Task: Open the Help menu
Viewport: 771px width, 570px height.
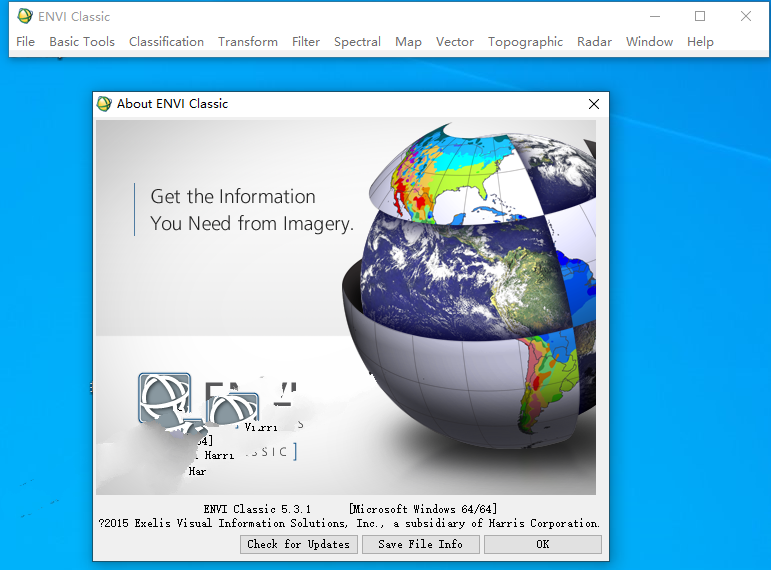Action: (x=700, y=42)
